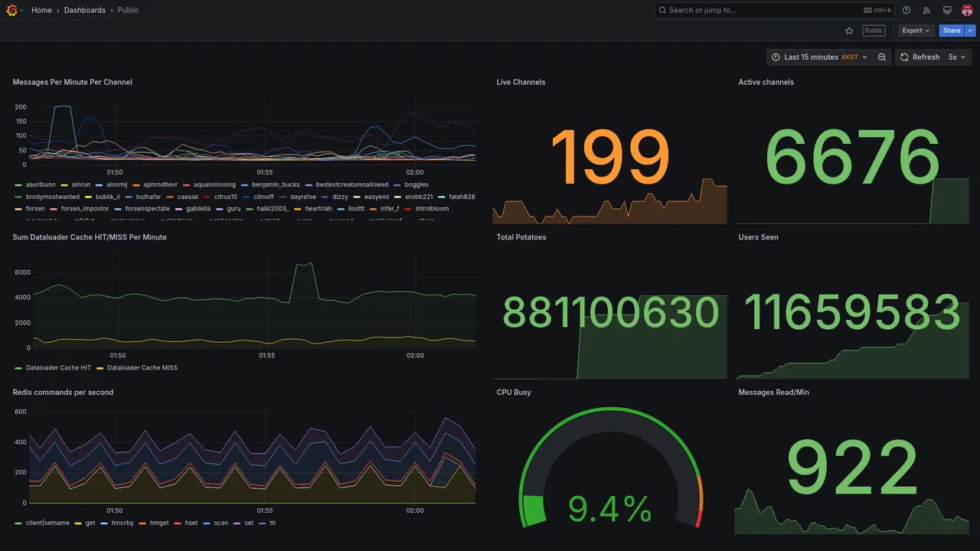
Task: Open the Last 15 minutes time picker
Action: pos(819,57)
